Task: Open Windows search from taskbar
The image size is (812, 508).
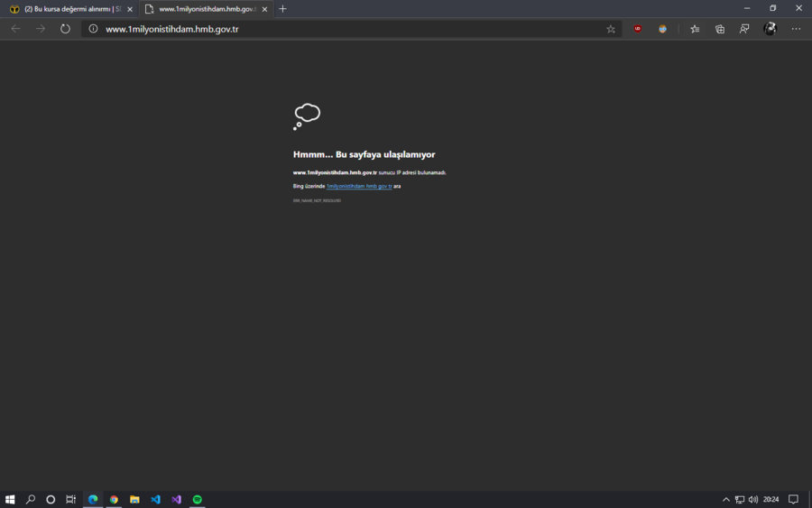Action: point(31,499)
